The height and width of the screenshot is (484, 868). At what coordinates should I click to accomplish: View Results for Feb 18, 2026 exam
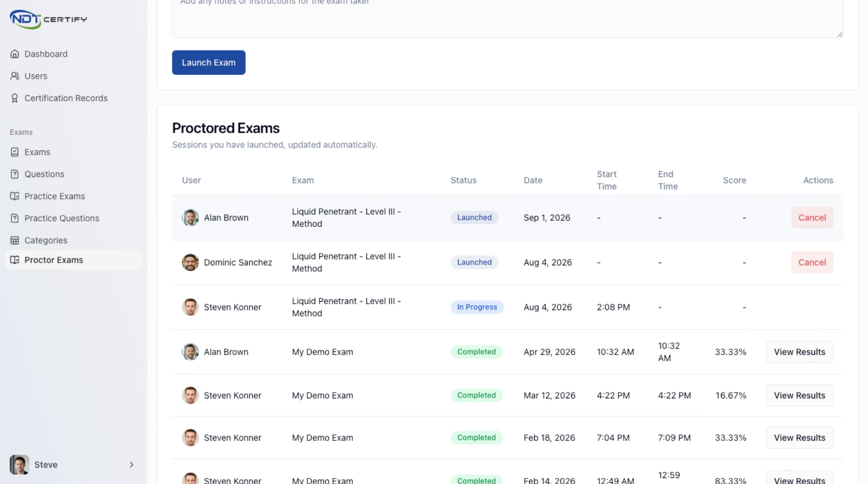pos(799,438)
